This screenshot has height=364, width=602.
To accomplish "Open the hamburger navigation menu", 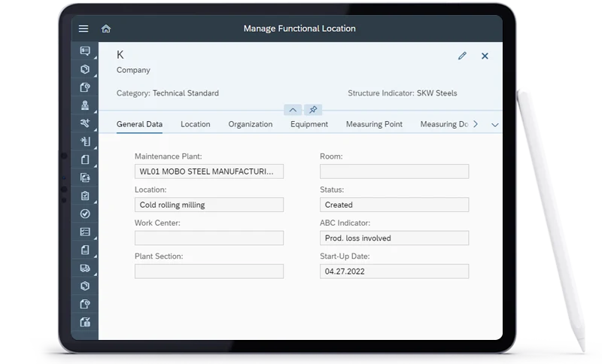I will 84,29.
